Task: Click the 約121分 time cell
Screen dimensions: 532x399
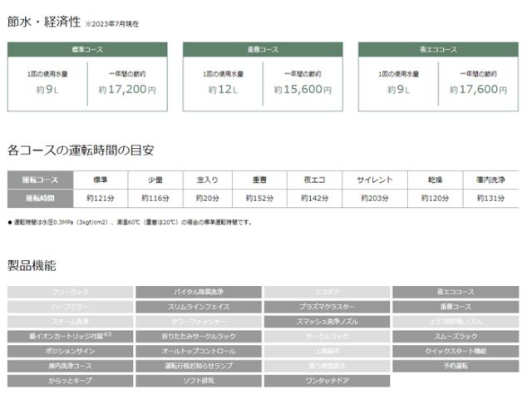Action: 101,198
